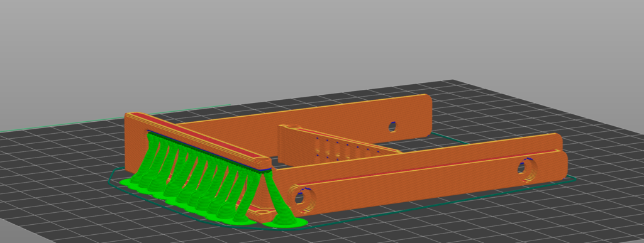Select the green support brim at far left
Viewport: 644px width, 243px height.
point(127,182)
